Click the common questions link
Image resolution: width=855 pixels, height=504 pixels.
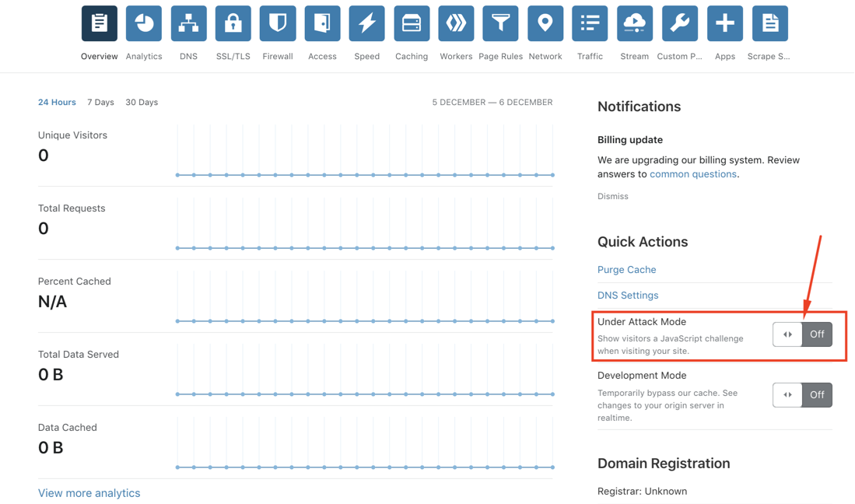pos(693,174)
